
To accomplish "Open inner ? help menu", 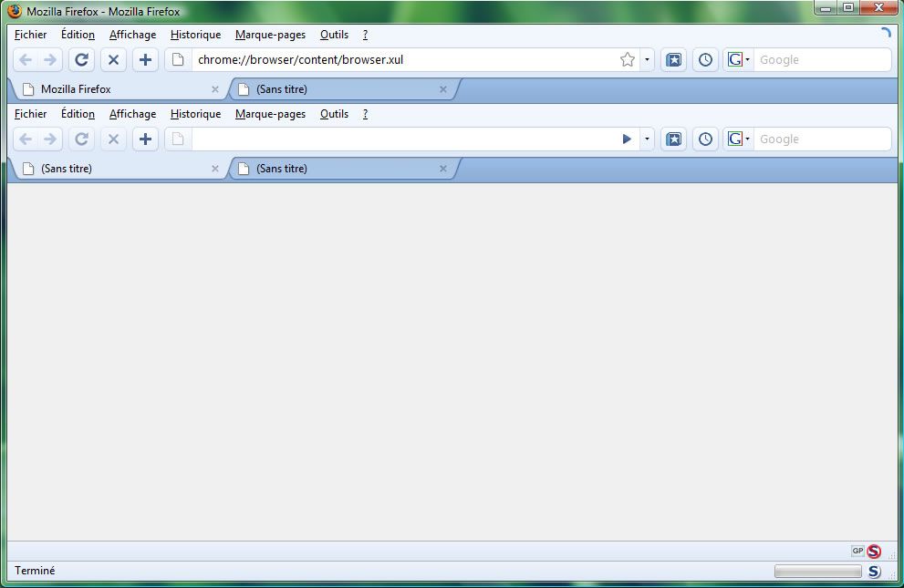I will 365,114.
